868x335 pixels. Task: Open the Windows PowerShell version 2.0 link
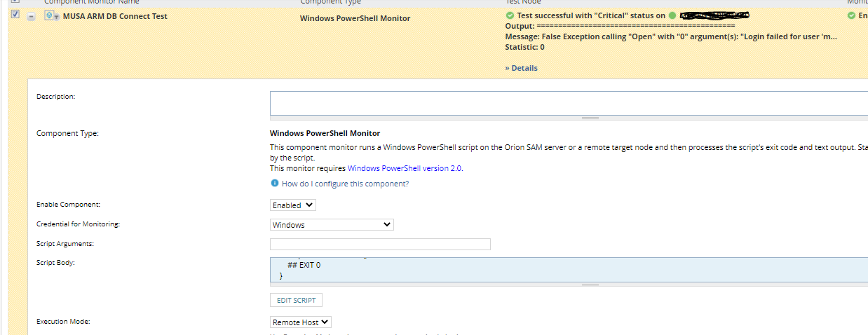coord(405,168)
